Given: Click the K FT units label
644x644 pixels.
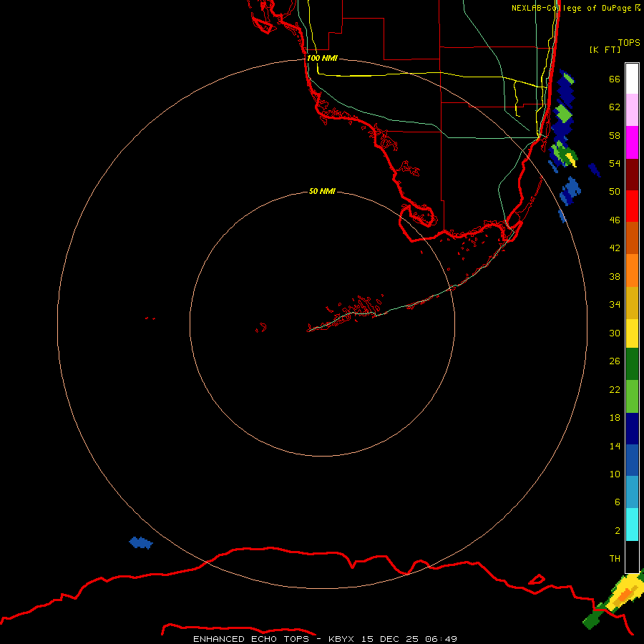Looking at the screenshot, I should click(605, 49).
